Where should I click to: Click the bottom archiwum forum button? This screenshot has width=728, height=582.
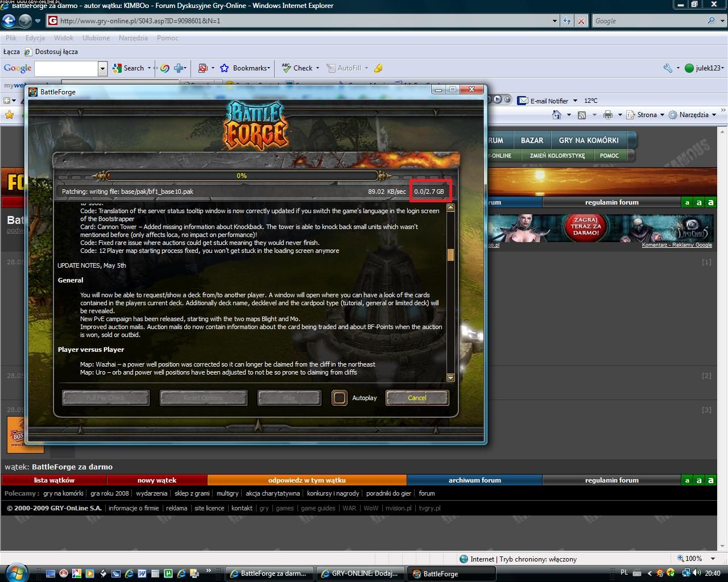coord(475,480)
